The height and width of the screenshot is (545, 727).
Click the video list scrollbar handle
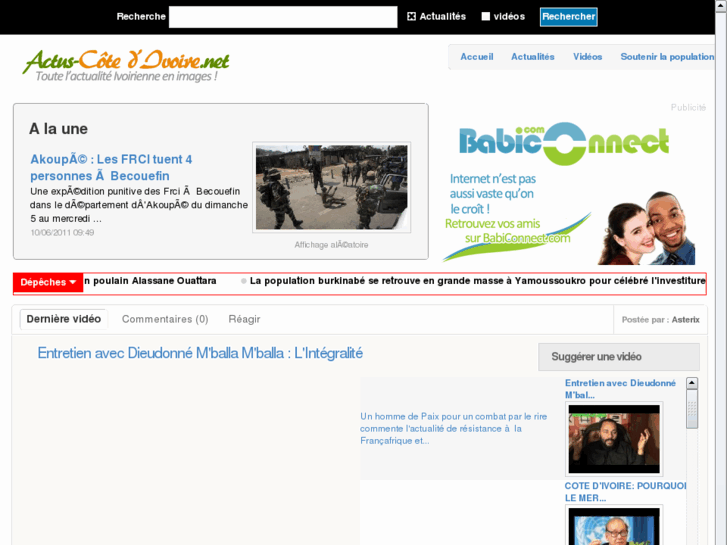coord(692,409)
